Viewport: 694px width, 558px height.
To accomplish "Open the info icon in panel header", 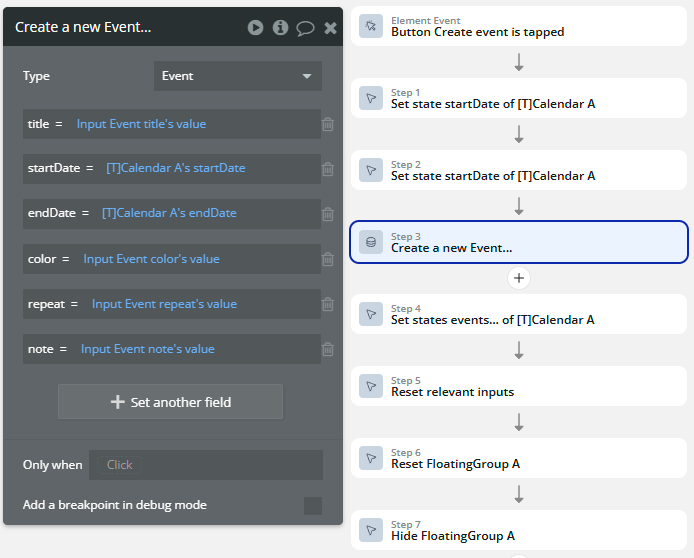I will 281,27.
